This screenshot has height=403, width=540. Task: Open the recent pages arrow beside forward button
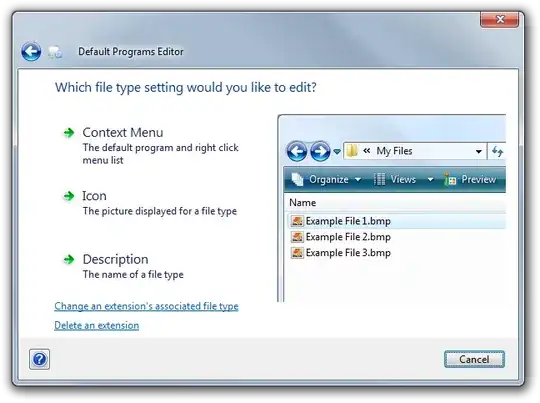click(337, 151)
